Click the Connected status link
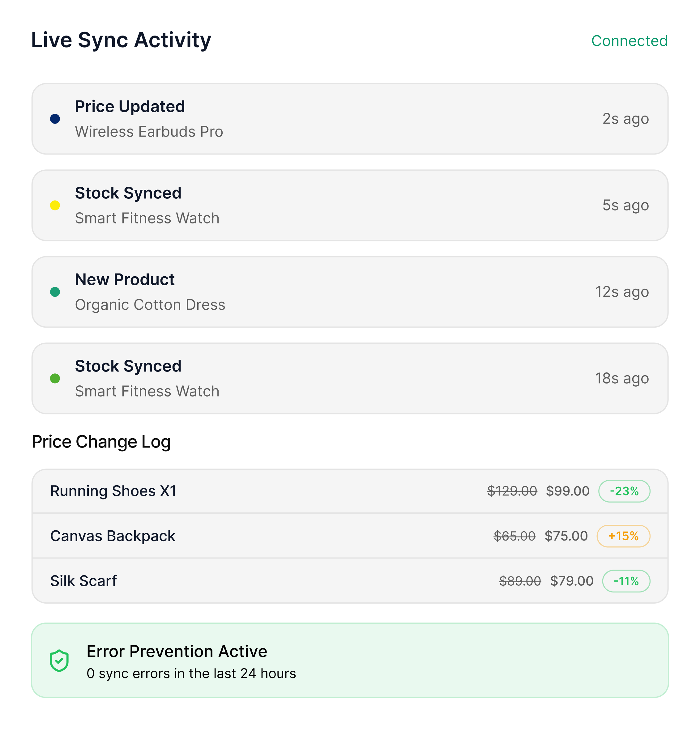Viewport: 700px width, 730px height. tap(629, 41)
